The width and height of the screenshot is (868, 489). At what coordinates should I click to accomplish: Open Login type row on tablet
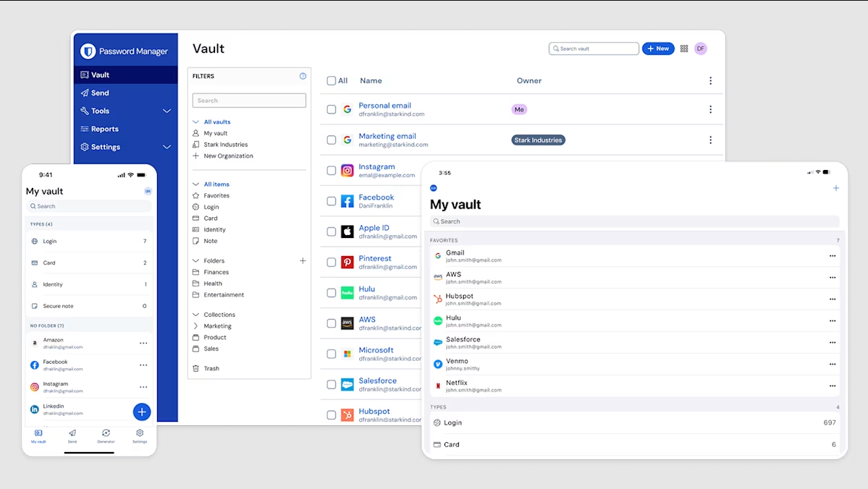tap(634, 422)
